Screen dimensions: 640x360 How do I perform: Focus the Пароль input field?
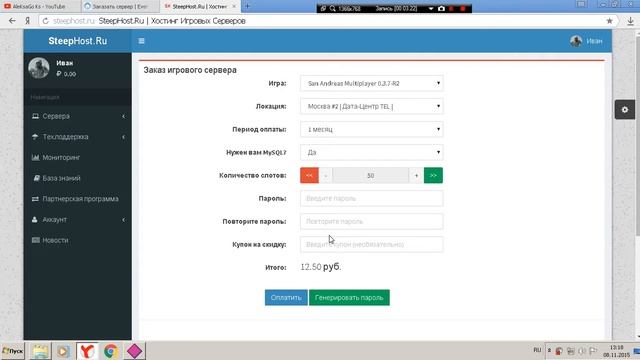371,198
